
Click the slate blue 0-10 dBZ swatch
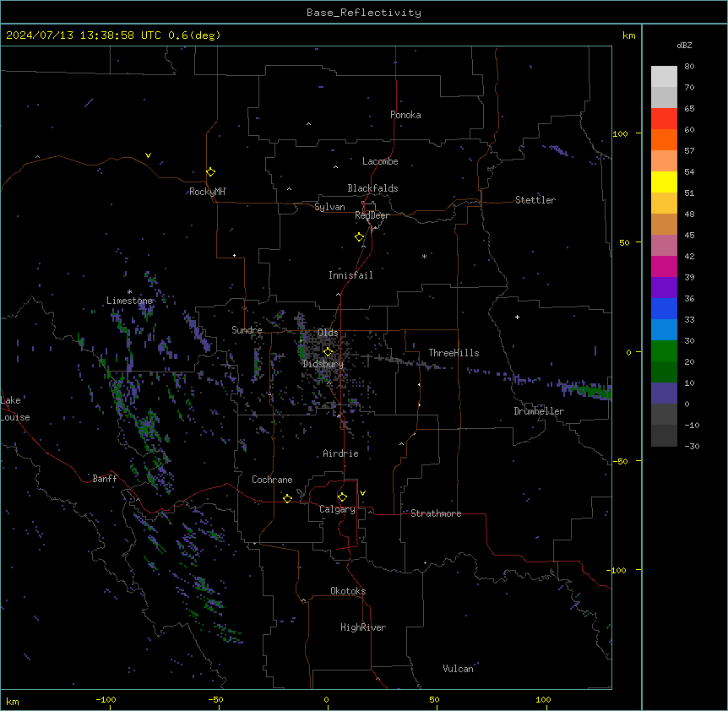pos(664,393)
